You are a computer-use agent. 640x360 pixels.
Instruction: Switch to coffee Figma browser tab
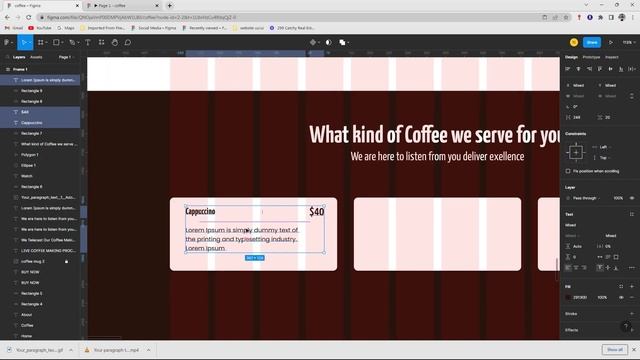(x=41, y=6)
